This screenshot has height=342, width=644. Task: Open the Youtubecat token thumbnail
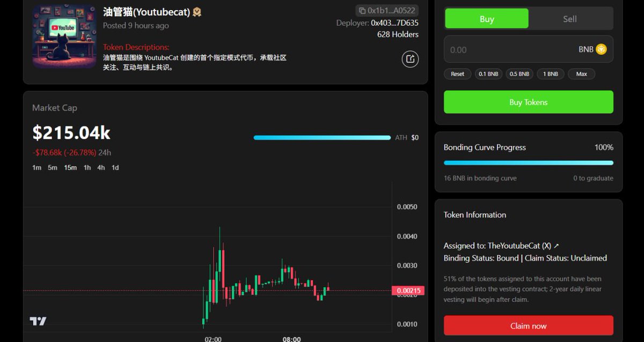pos(63,36)
